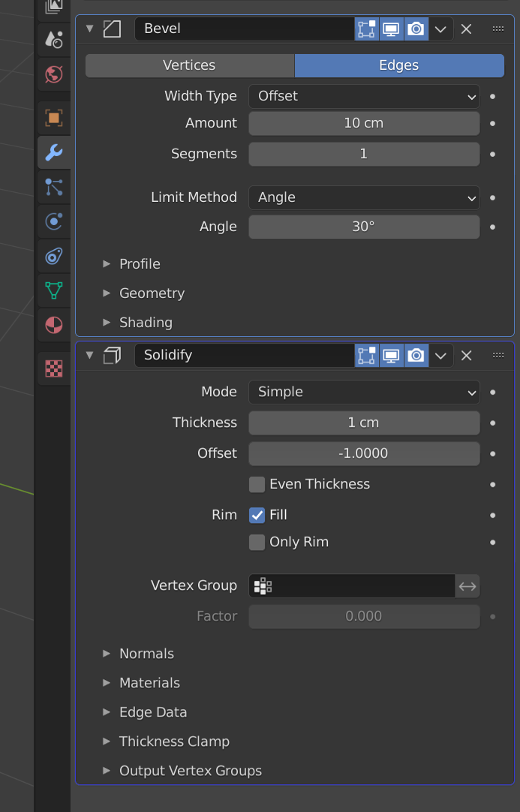Open the Width Type Offset dropdown
Image resolution: width=520 pixels, height=812 pixels.
(x=364, y=96)
